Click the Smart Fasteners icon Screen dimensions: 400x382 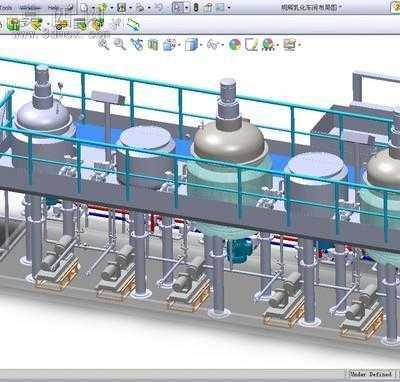point(62,24)
